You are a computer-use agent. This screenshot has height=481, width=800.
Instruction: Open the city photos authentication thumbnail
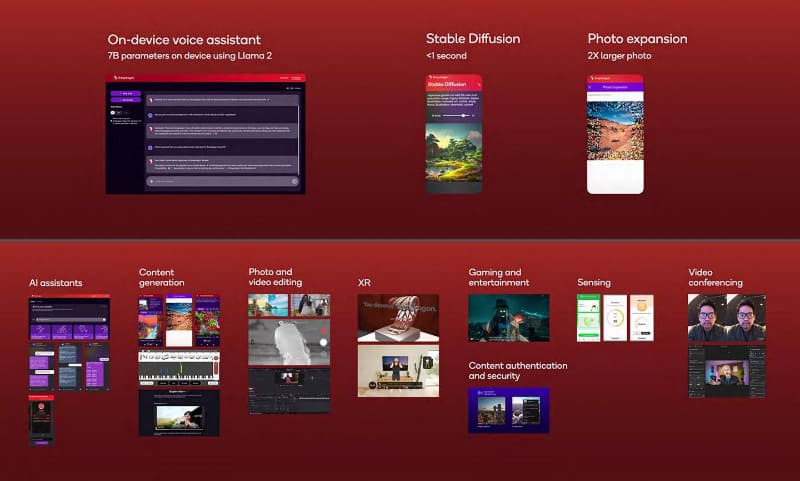click(509, 411)
